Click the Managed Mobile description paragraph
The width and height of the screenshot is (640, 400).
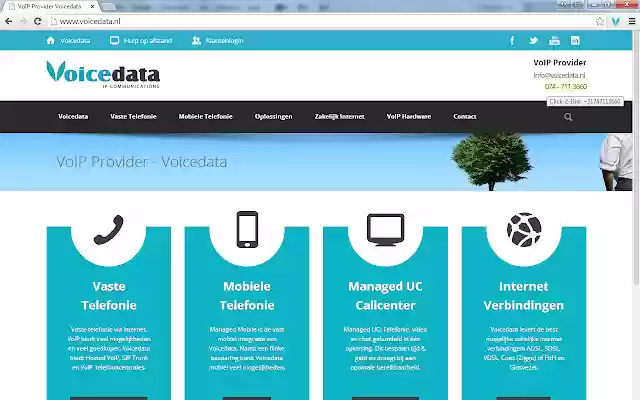click(x=247, y=348)
